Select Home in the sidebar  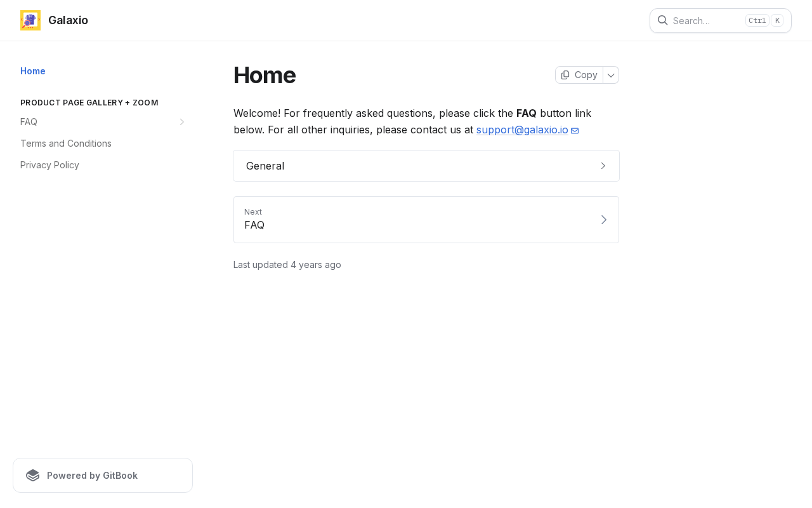(x=33, y=71)
